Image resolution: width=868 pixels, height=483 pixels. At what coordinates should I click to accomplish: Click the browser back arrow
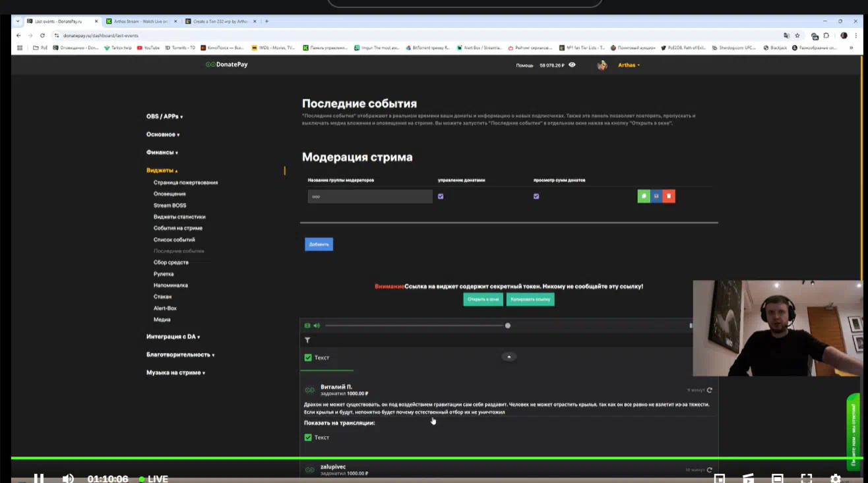click(18, 36)
